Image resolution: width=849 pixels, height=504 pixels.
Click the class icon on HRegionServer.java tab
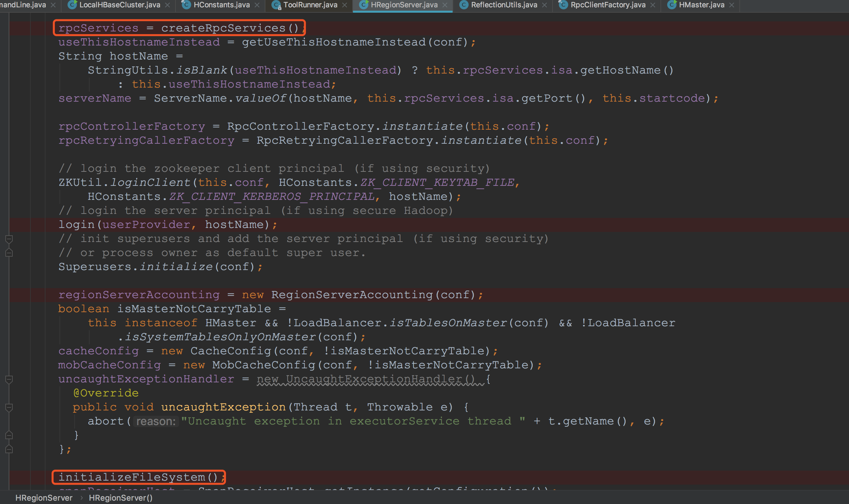[363, 5]
